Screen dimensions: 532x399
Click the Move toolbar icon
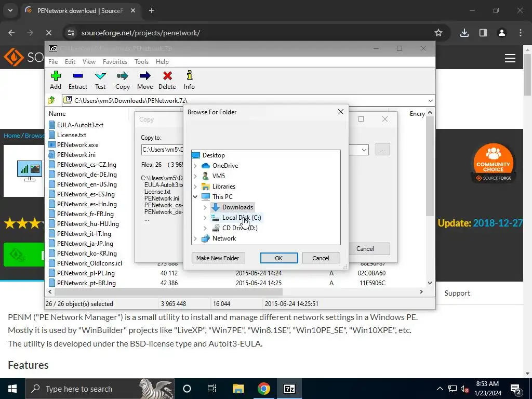click(x=145, y=80)
